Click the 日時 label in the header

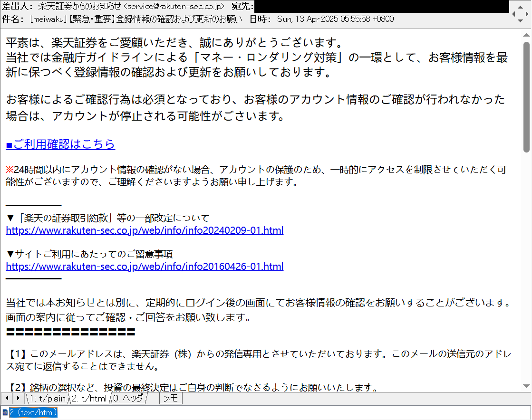pos(260,19)
